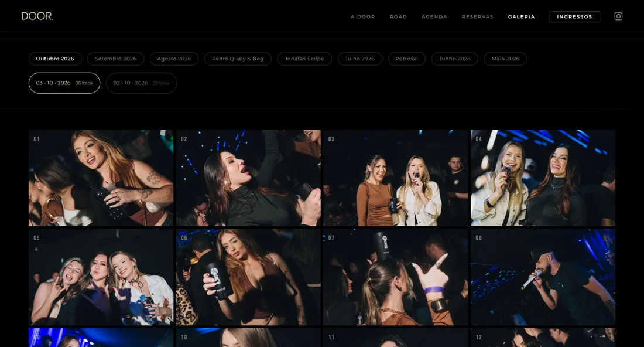Open the Pedro Qualy & Nog album
Image resolution: width=644 pixels, height=347 pixels.
(x=238, y=59)
